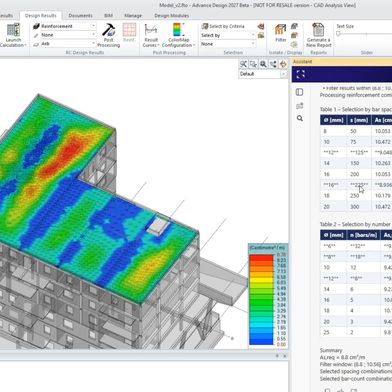The width and height of the screenshot is (392, 392).
Task: Toggle the Assistant sidebar panel icon
Action: (x=299, y=92)
